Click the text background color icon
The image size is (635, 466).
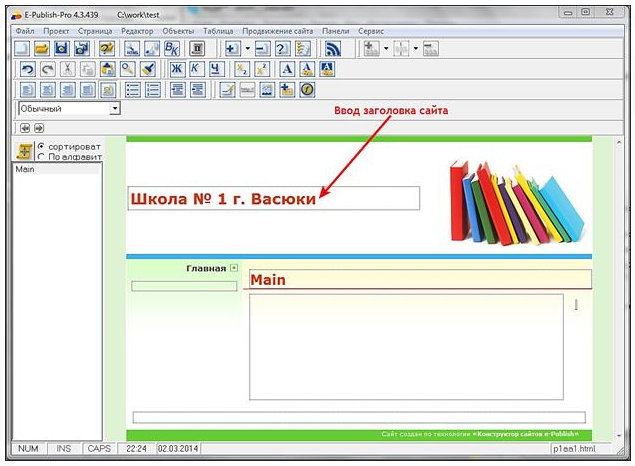point(327,69)
